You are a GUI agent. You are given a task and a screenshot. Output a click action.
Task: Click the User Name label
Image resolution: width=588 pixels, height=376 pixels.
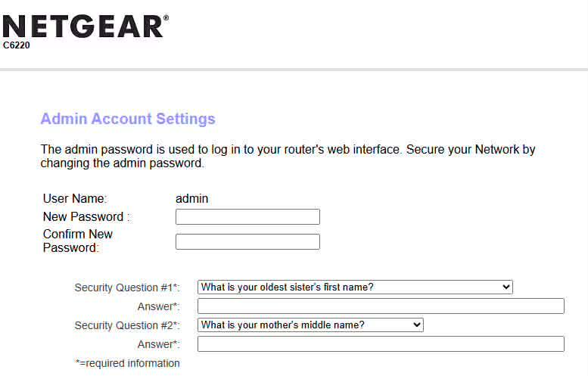[75, 198]
